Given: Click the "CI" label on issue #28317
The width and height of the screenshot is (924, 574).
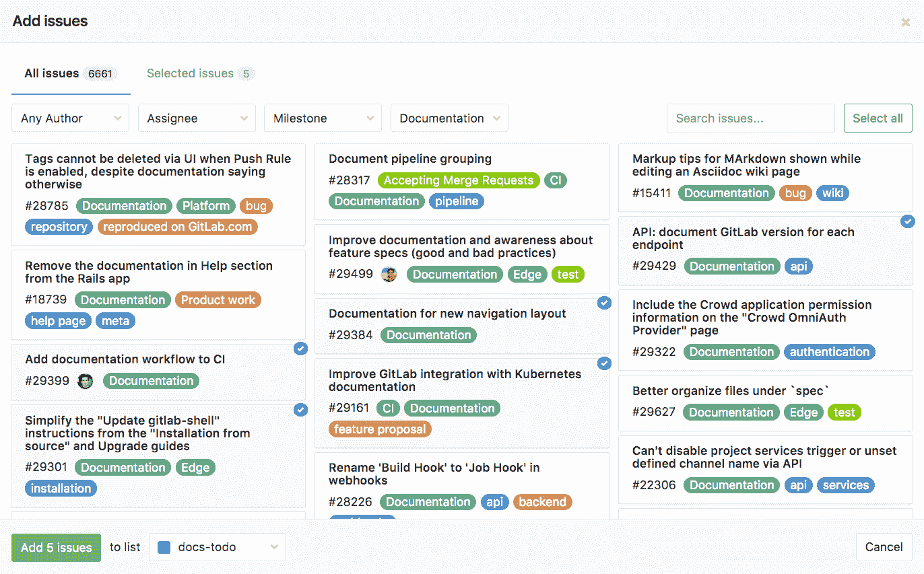Looking at the screenshot, I should point(555,180).
